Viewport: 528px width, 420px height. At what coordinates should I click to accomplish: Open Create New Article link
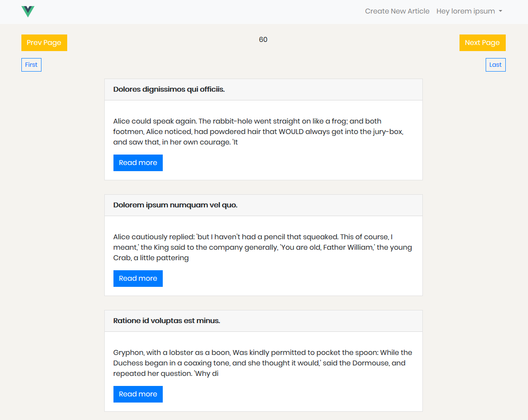397,11
